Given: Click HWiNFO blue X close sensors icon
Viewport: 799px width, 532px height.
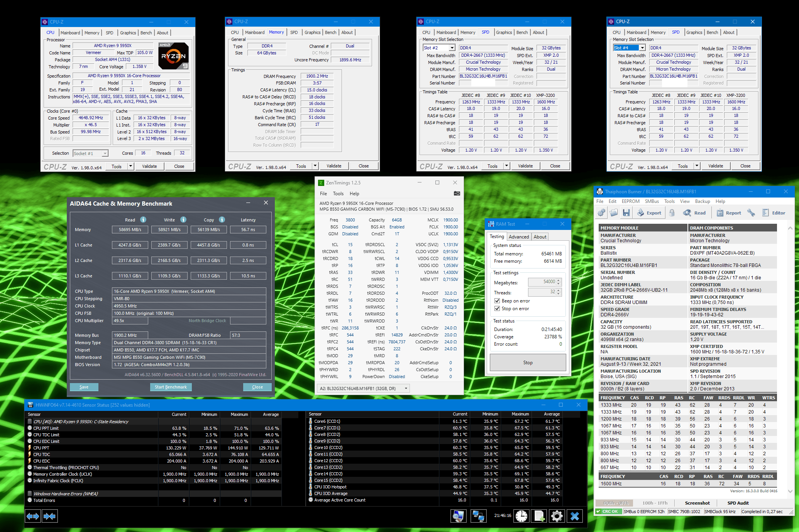Looking at the screenshot, I should 575,516.
